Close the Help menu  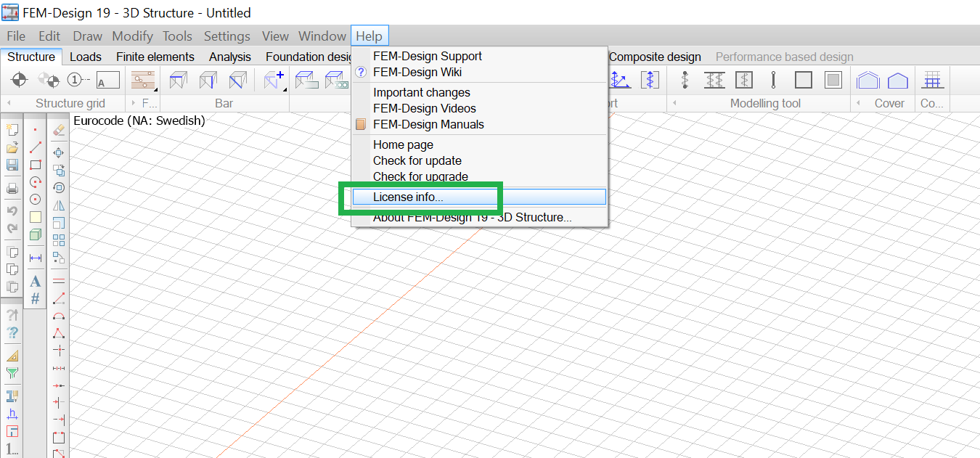(x=369, y=36)
